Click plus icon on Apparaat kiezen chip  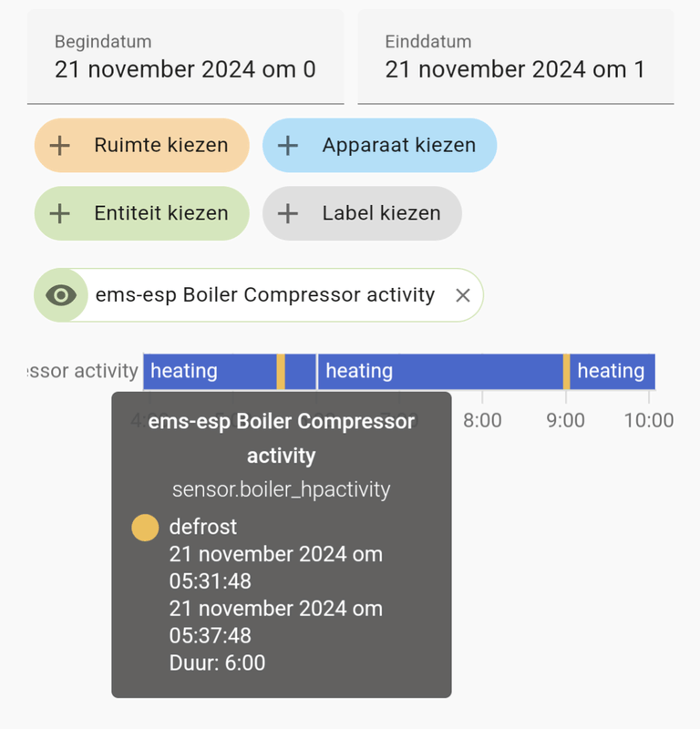288,145
